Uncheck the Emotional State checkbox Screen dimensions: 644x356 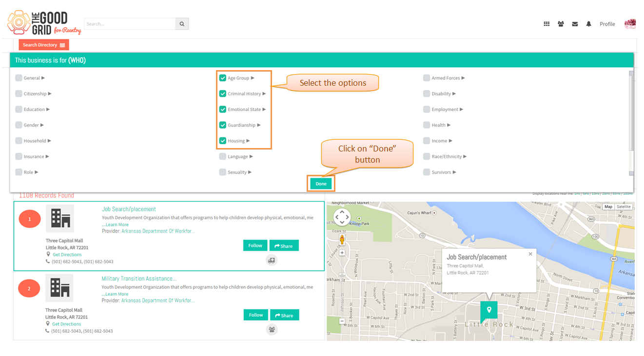(x=223, y=109)
